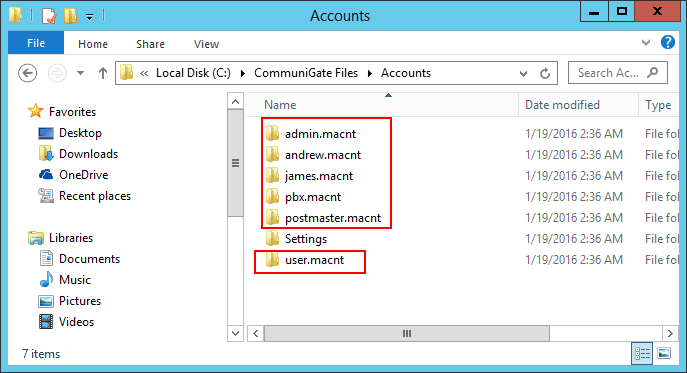Open the Videos library
687x373 pixels.
[76, 322]
